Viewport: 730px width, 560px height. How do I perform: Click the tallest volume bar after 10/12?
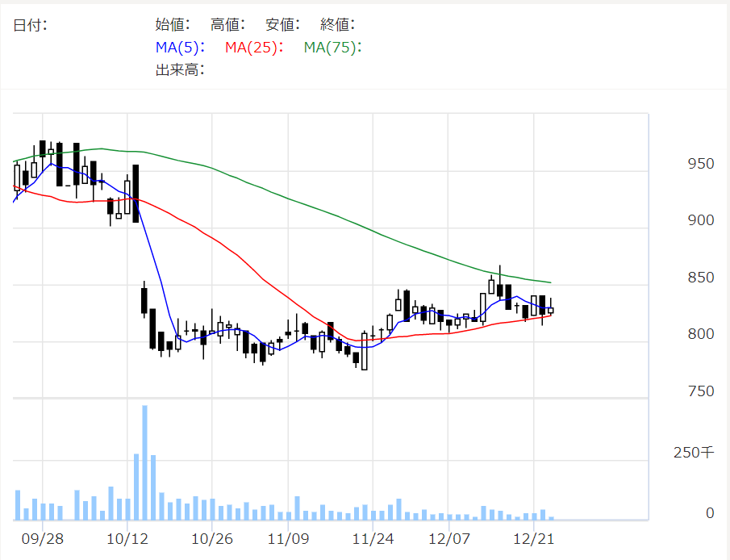click(x=144, y=462)
